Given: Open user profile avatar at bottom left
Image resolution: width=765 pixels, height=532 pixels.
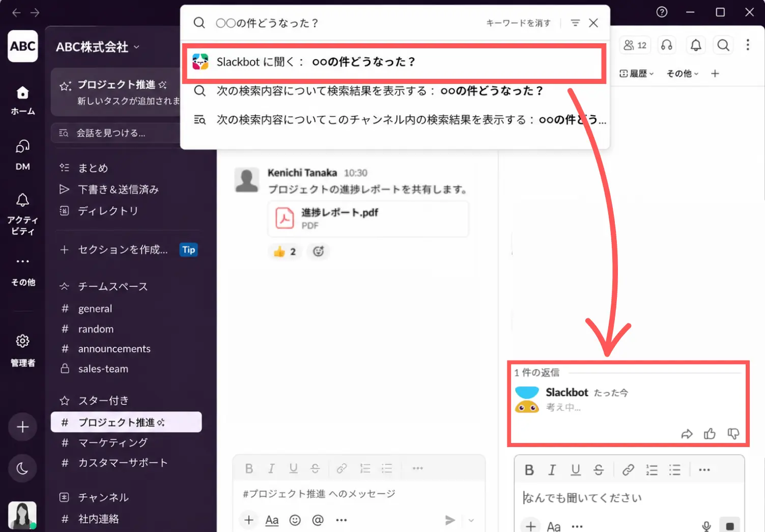Looking at the screenshot, I should [x=22, y=515].
